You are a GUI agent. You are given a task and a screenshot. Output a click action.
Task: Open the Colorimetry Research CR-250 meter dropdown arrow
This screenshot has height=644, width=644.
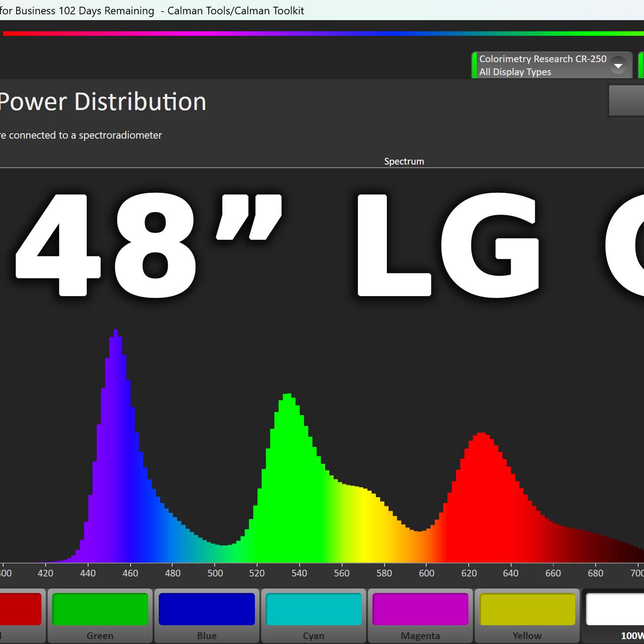tap(618, 65)
